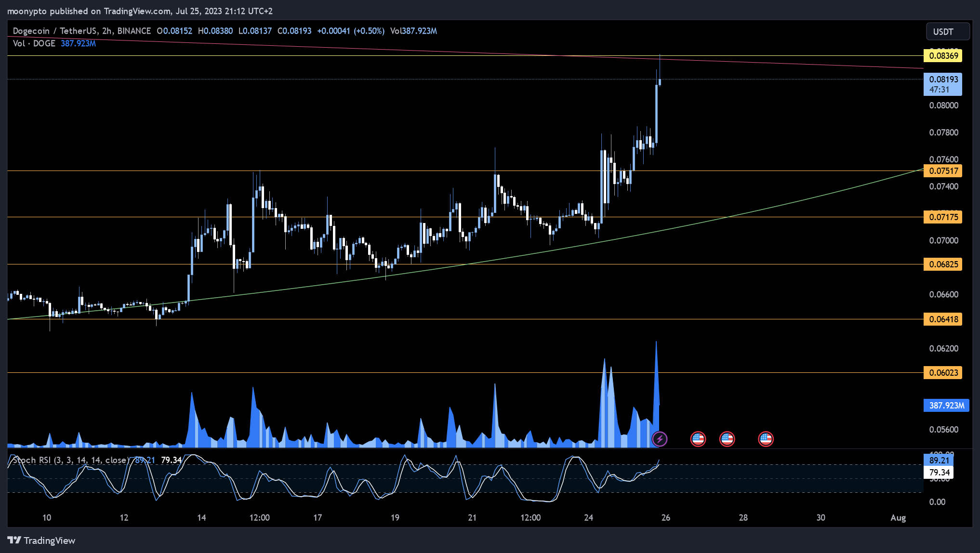980x553 pixels.
Task: Click the white 79.34 label on Stoch RSI scale
Action: pos(939,472)
